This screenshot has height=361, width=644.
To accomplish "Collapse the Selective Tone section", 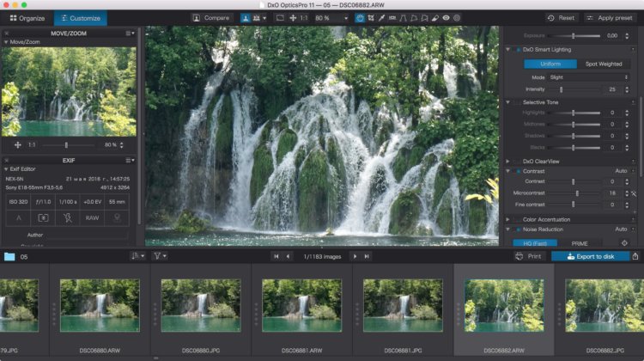I will 508,102.
